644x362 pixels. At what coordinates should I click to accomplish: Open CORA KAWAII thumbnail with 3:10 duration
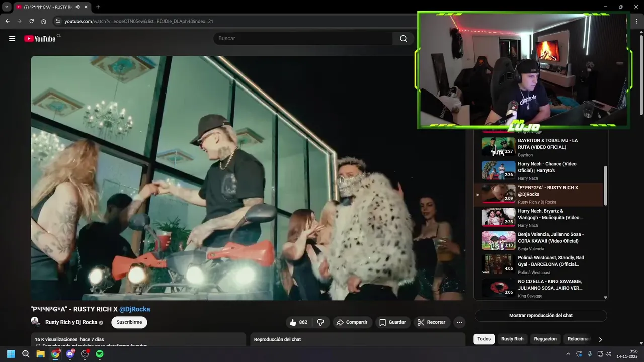(x=499, y=240)
